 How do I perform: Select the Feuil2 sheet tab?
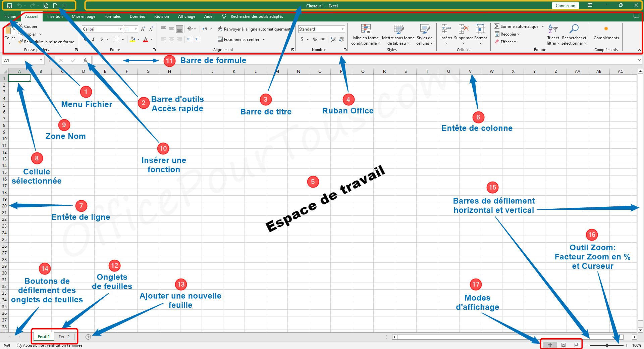[64, 337]
